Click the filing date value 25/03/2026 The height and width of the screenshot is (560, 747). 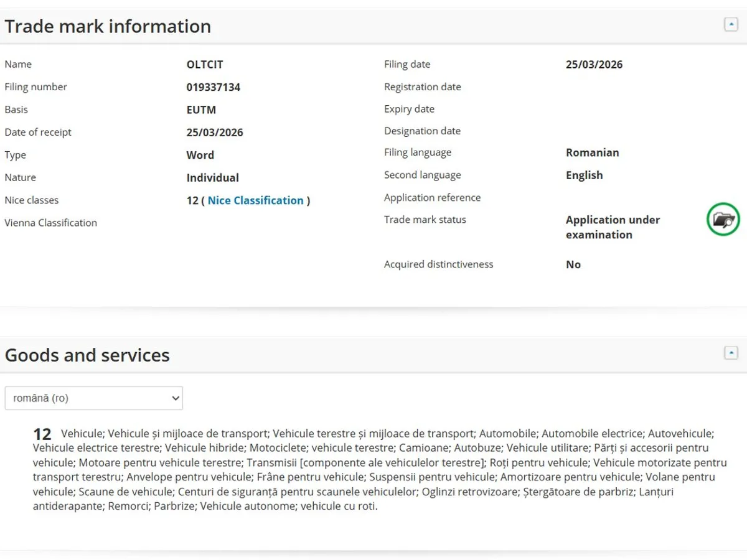click(x=594, y=65)
